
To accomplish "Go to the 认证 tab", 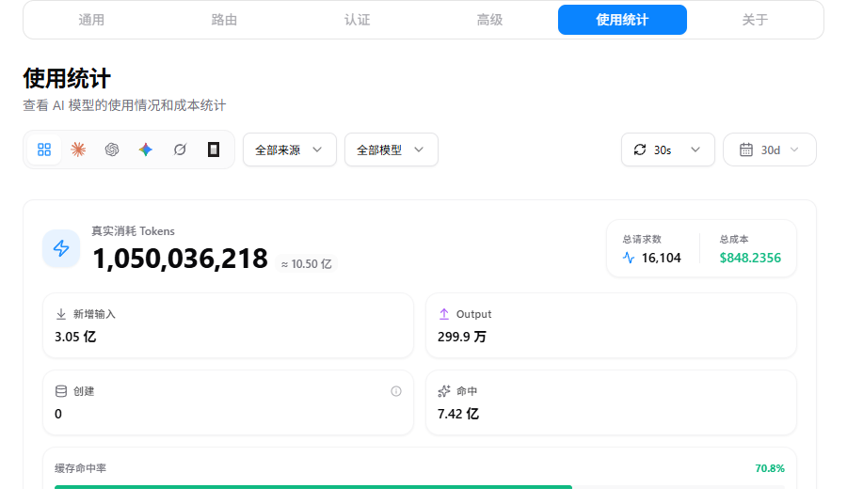I will point(357,20).
